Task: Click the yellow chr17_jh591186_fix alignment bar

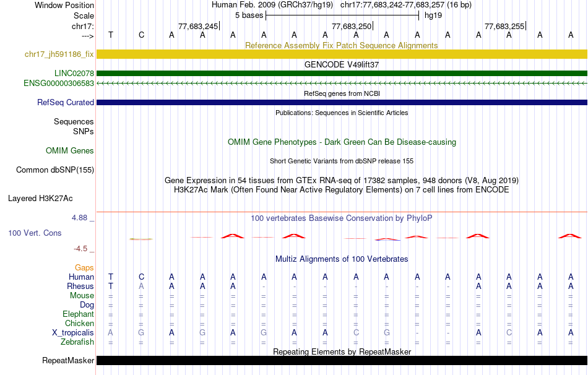Action: click(x=342, y=54)
